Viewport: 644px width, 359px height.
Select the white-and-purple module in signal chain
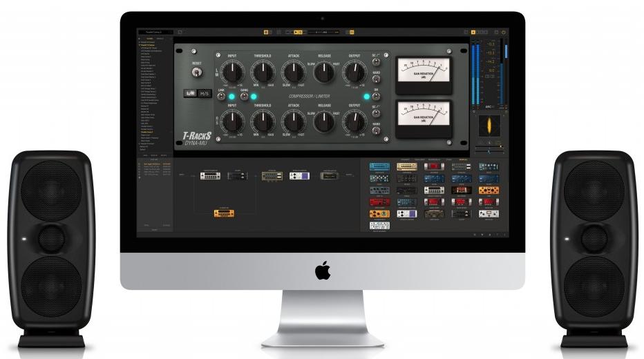(x=299, y=176)
